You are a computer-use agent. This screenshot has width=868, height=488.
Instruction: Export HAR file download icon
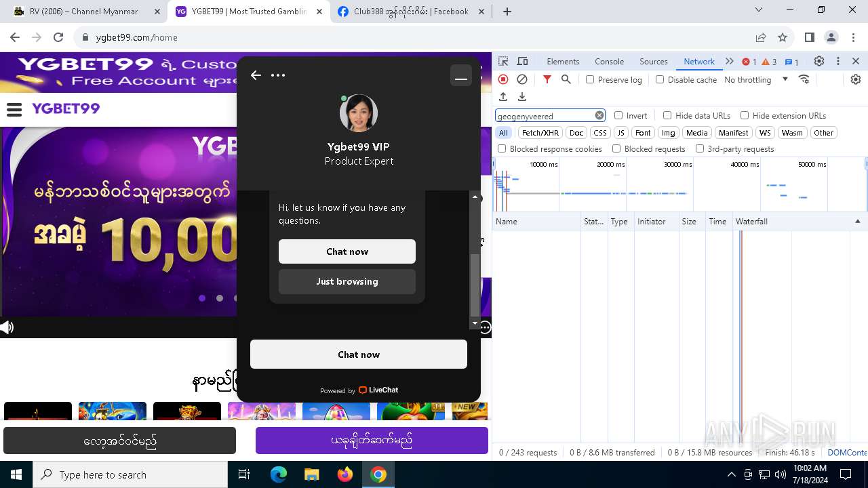click(x=522, y=97)
